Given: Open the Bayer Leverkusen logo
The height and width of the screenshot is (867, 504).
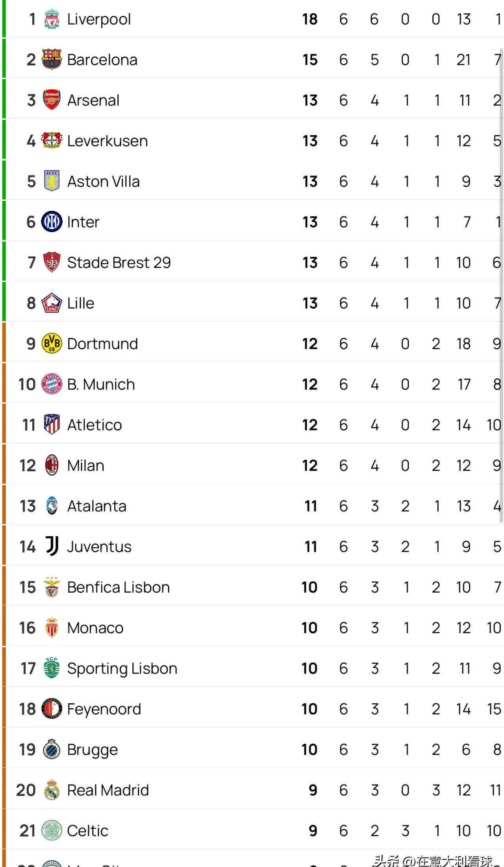Looking at the screenshot, I should [52, 141].
